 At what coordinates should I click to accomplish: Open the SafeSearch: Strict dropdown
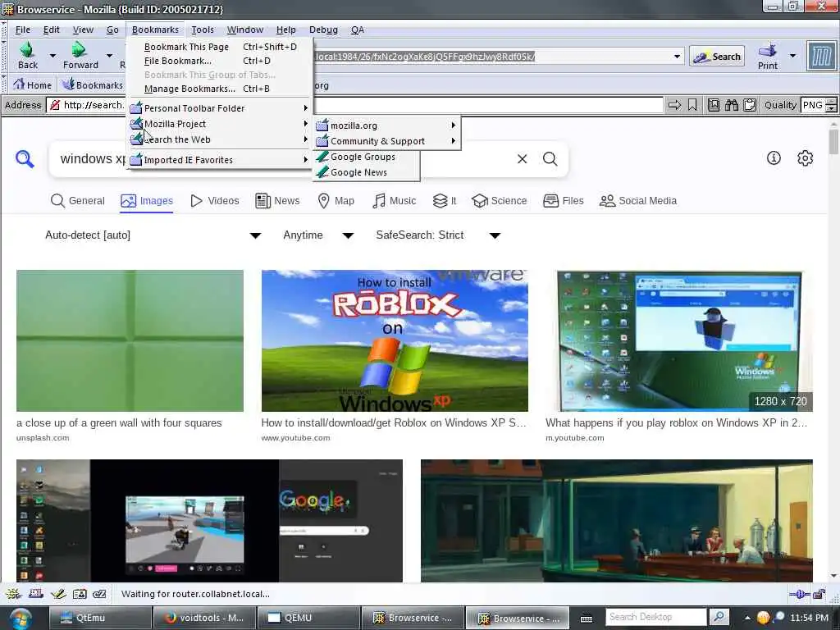coord(438,235)
